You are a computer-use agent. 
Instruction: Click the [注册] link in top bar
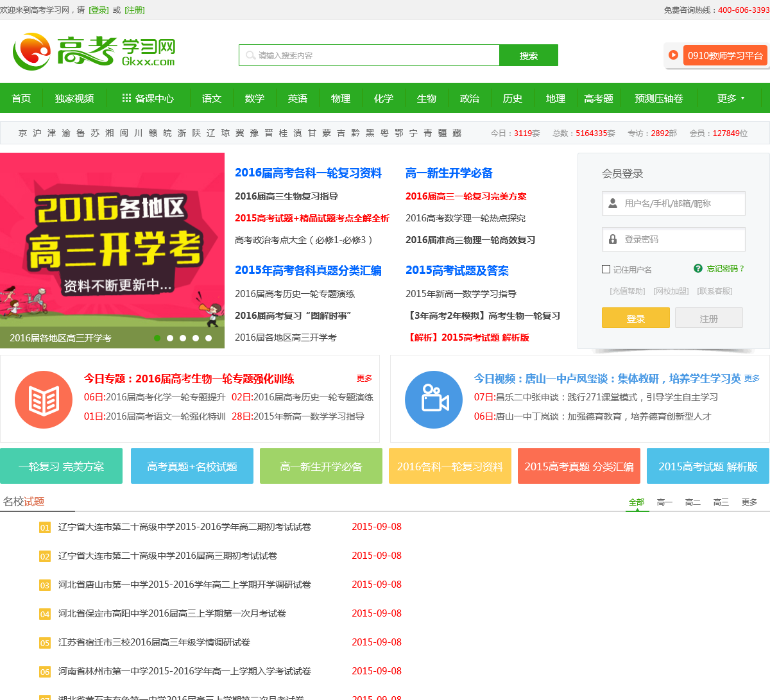click(x=135, y=10)
